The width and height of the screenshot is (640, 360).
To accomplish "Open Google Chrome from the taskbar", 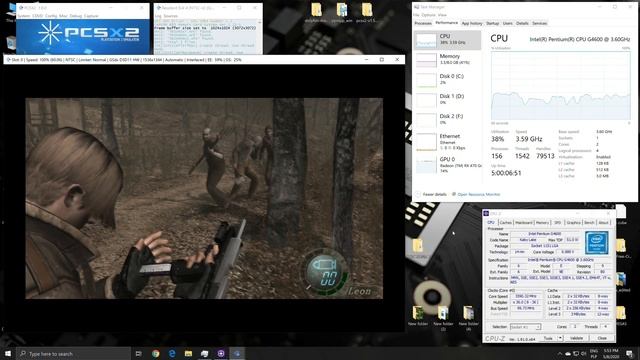I will [156, 353].
